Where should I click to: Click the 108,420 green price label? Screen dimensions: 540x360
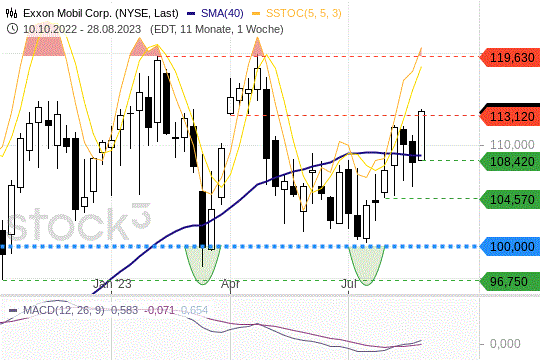[510, 161]
